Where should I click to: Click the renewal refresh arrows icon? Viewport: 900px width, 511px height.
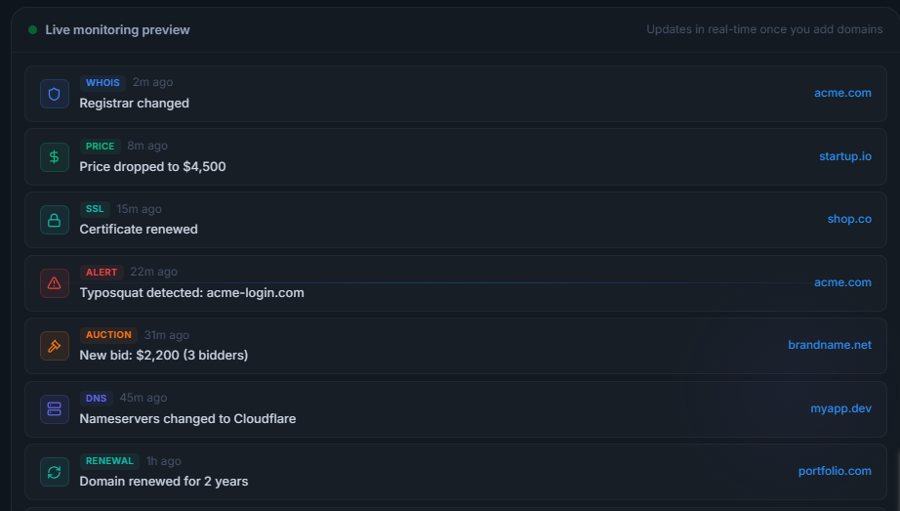tap(55, 472)
